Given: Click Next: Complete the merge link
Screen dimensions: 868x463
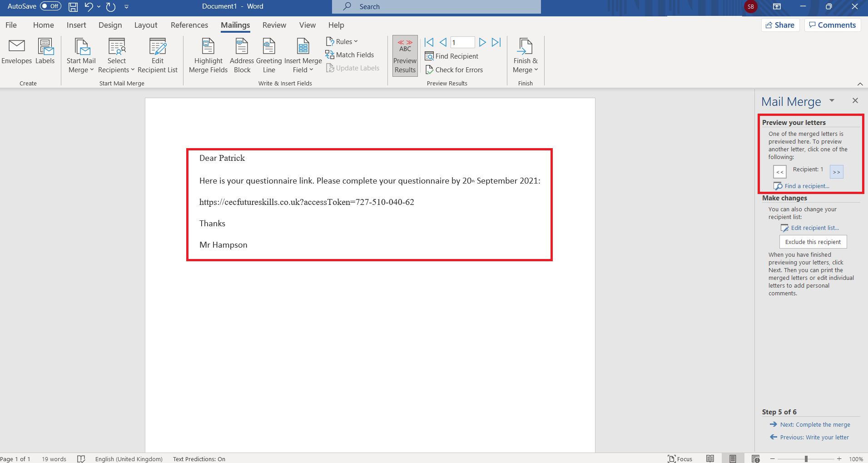Looking at the screenshot, I should tap(815, 425).
